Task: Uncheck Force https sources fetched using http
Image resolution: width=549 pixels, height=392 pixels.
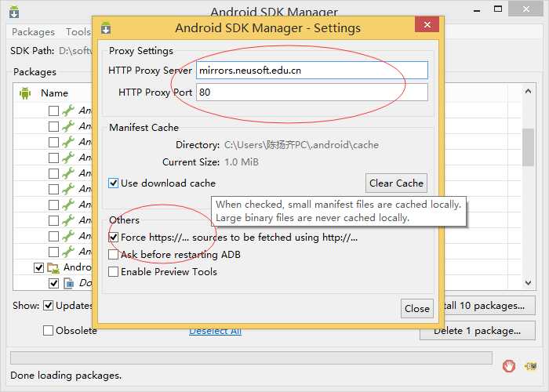Action: point(113,237)
